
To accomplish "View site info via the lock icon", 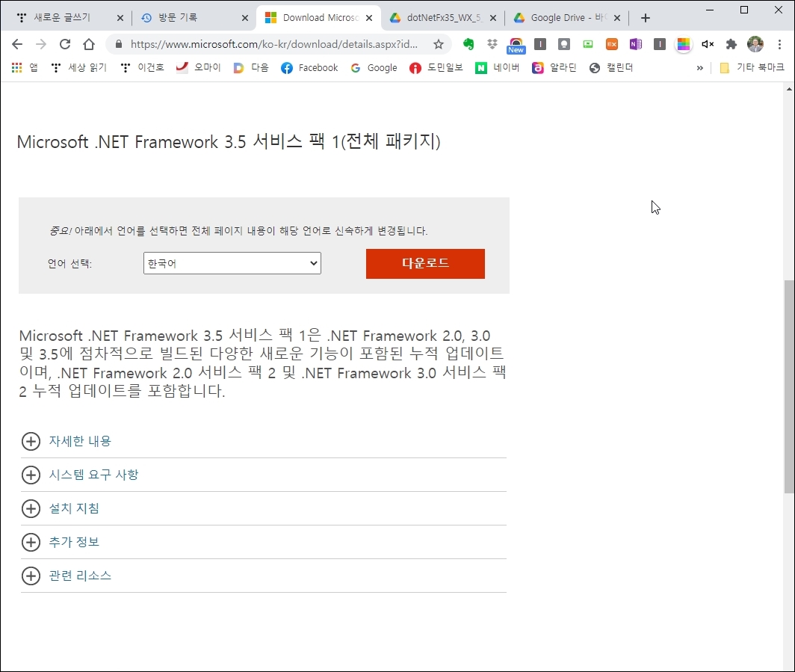I will (x=119, y=44).
